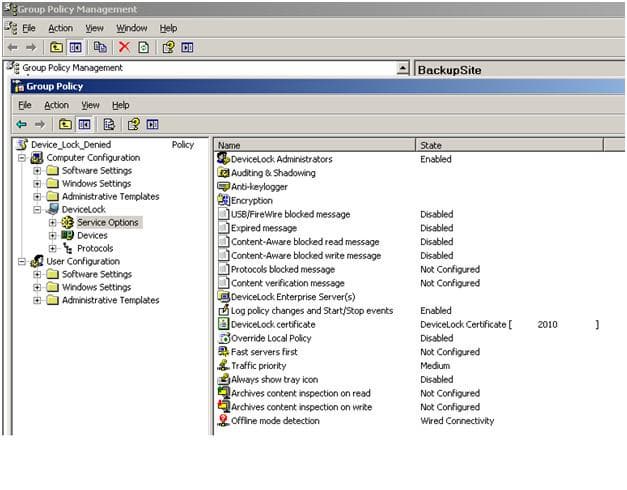Select the Fast servers first icon

[x=223, y=352]
